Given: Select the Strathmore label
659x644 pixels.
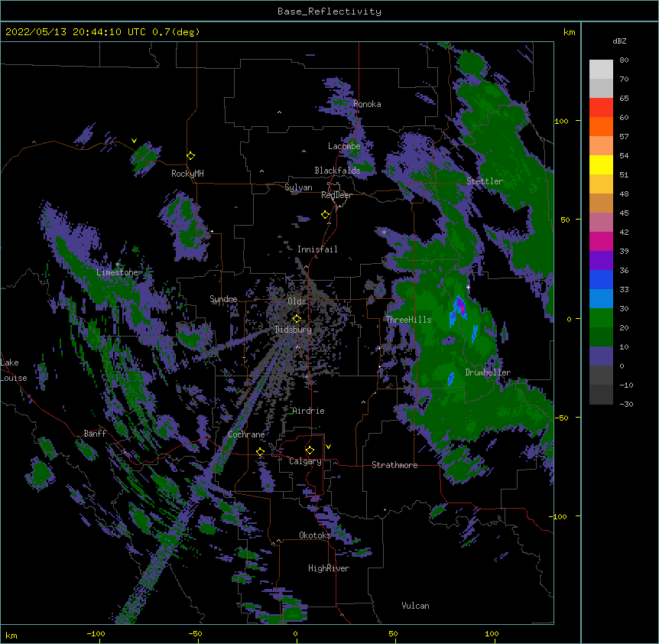Looking at the screenshot, I should (x=394, y=465).
